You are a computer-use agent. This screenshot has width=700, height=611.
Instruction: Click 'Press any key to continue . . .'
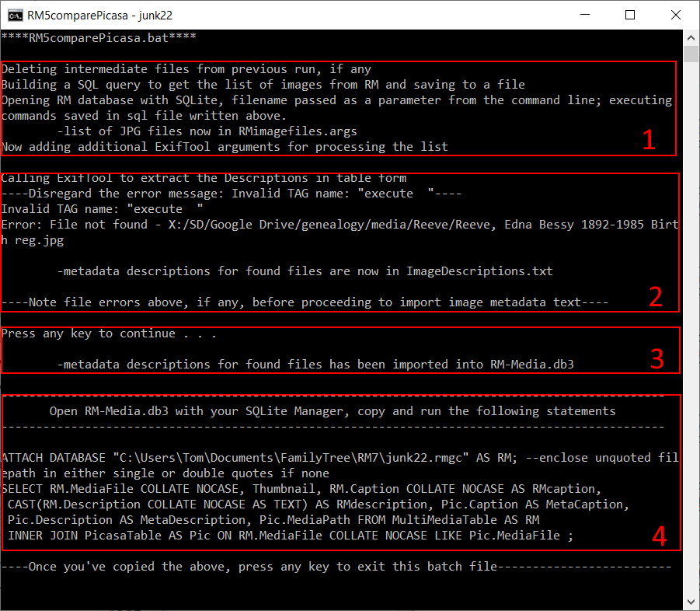[109, 333]
